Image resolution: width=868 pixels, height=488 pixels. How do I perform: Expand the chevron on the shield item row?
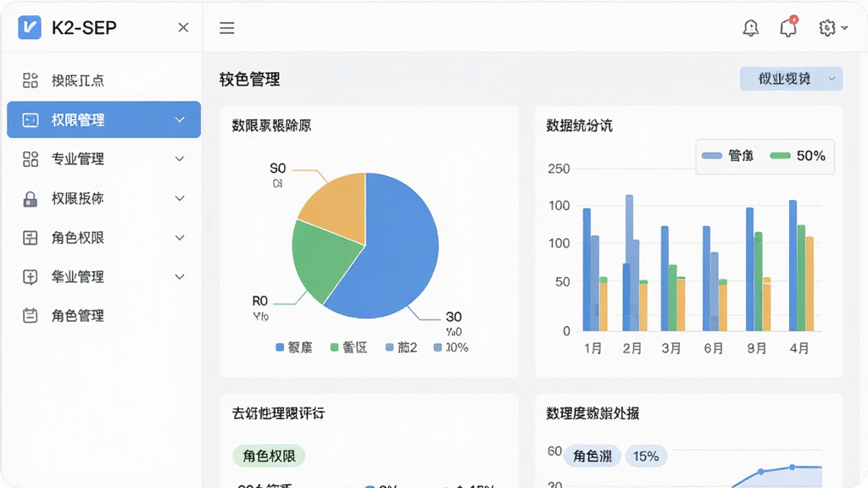pyautogui.click(x=180, y=277)
